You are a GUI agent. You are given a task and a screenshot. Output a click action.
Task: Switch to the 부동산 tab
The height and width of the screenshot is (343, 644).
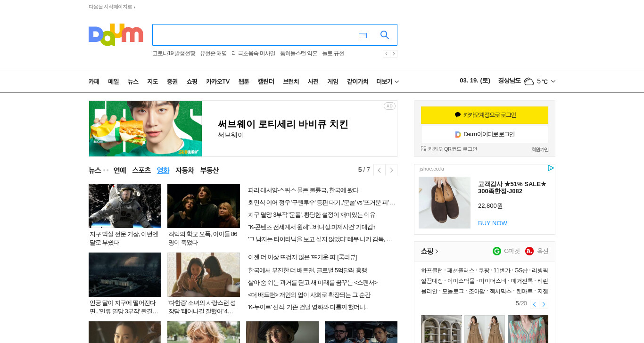(x=209, y=170)
